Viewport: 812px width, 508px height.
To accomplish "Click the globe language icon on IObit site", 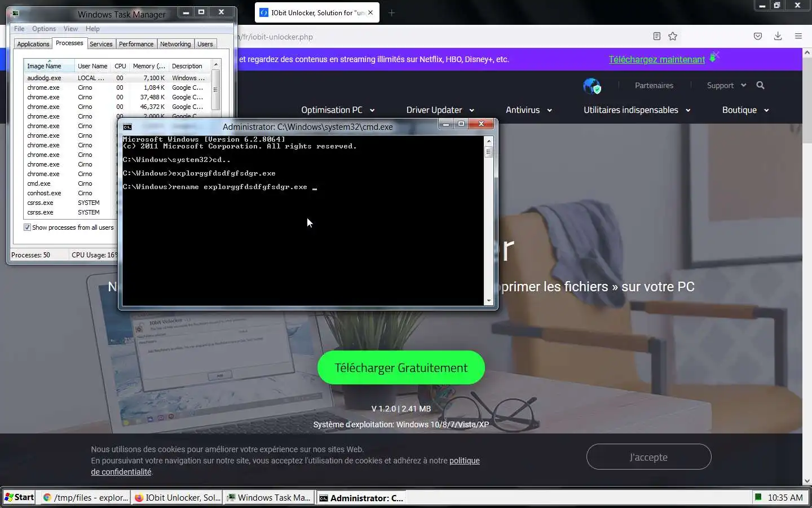I will 592,86.
